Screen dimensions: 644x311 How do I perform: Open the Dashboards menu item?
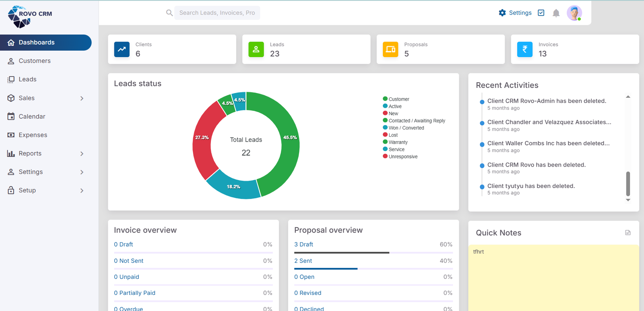click(x=46, y=43)
